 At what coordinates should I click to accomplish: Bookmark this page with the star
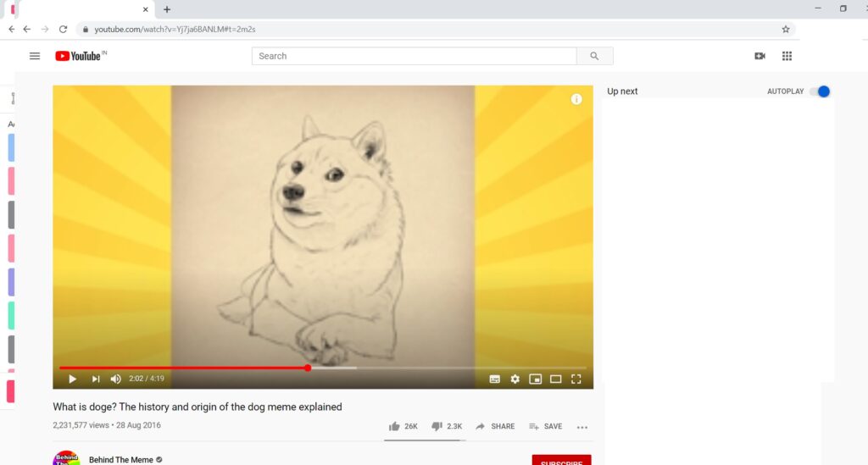pos(786,30)
